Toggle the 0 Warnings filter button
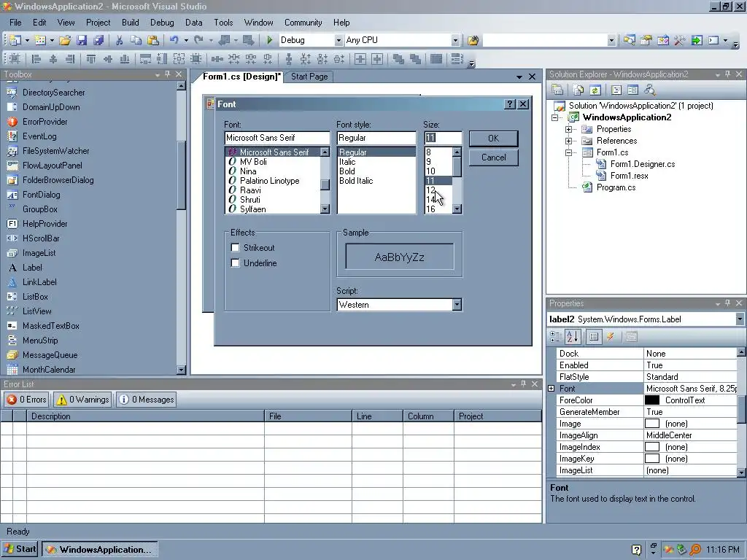The image size is (747, 560). (x=83, y=400)
